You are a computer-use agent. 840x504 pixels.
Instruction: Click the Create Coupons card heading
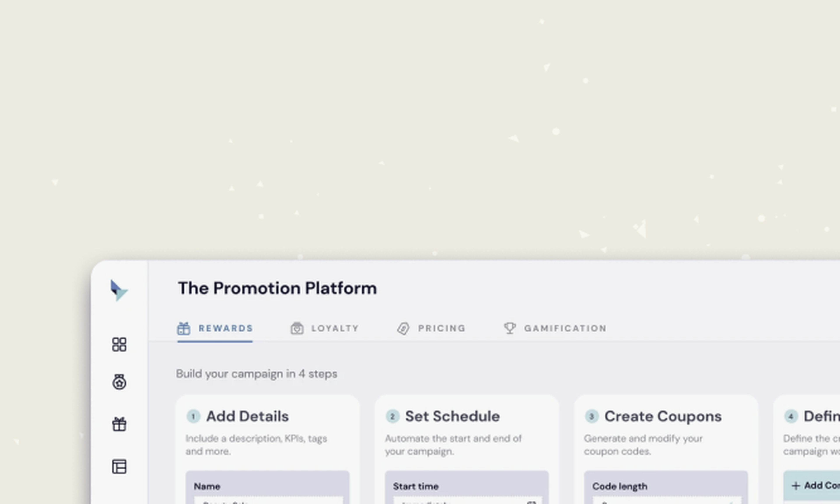click(663, 416)
